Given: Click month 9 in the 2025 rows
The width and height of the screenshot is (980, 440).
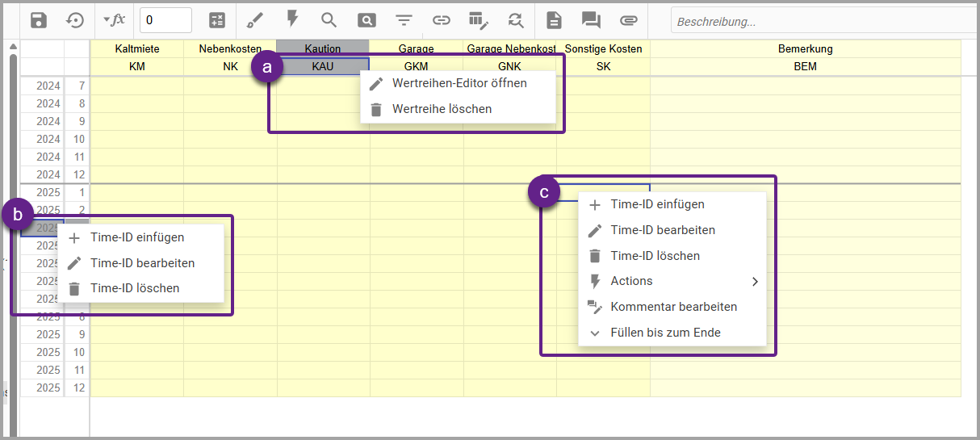Looking at the screenshot, I should tap(77, 334).
